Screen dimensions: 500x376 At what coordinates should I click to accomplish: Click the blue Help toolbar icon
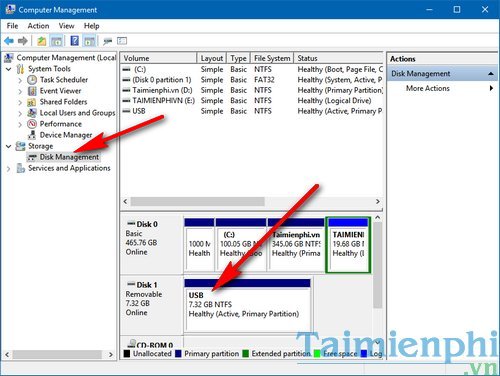[x=75, y=41]
